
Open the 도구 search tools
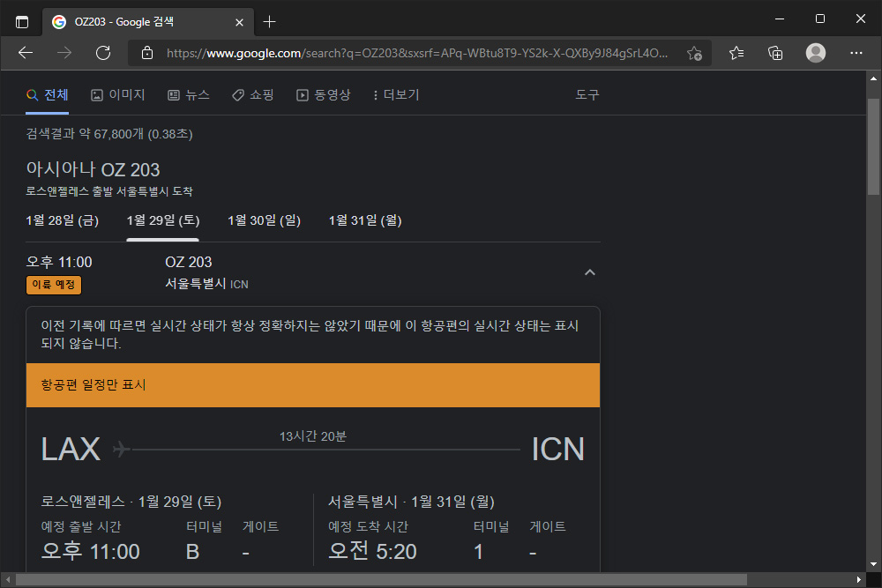pos(587,95)
